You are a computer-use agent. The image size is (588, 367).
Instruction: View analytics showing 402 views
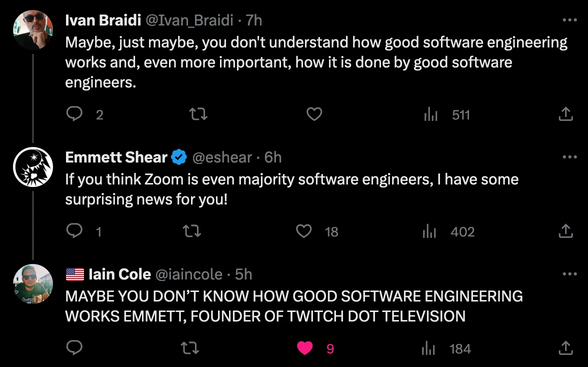pyautogui.click(x=448, y=231)
